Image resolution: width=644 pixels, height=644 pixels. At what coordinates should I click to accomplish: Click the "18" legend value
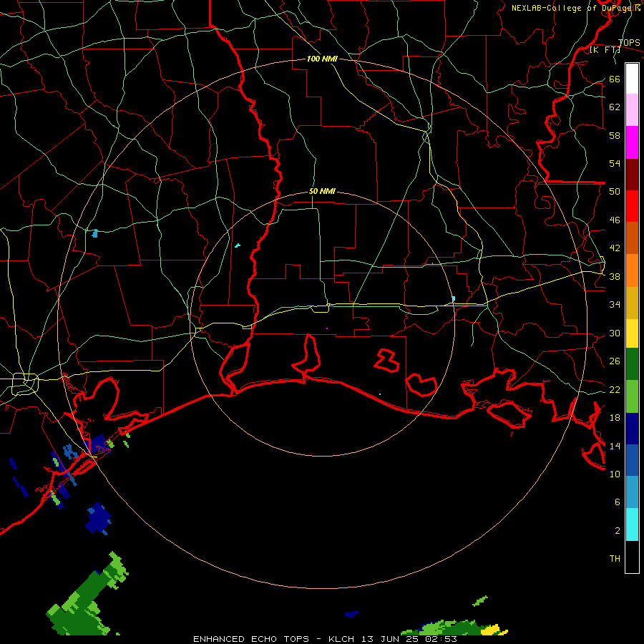click(615, 418)
